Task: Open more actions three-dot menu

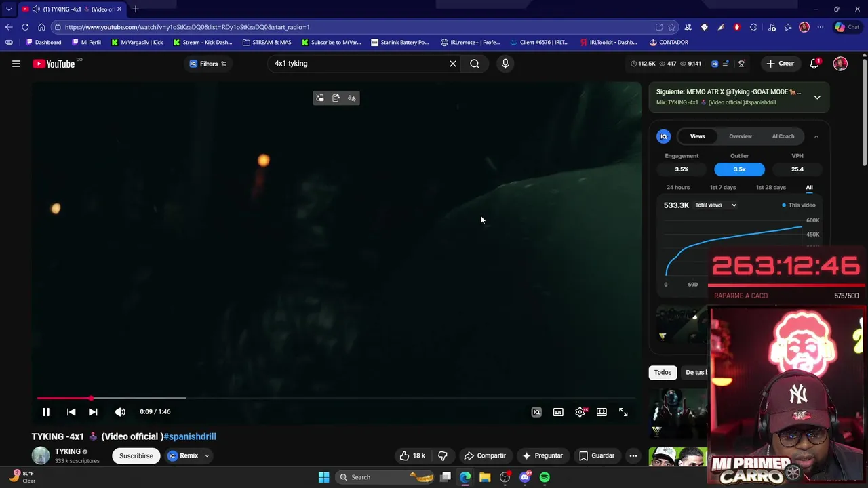Action: (633, 455)
